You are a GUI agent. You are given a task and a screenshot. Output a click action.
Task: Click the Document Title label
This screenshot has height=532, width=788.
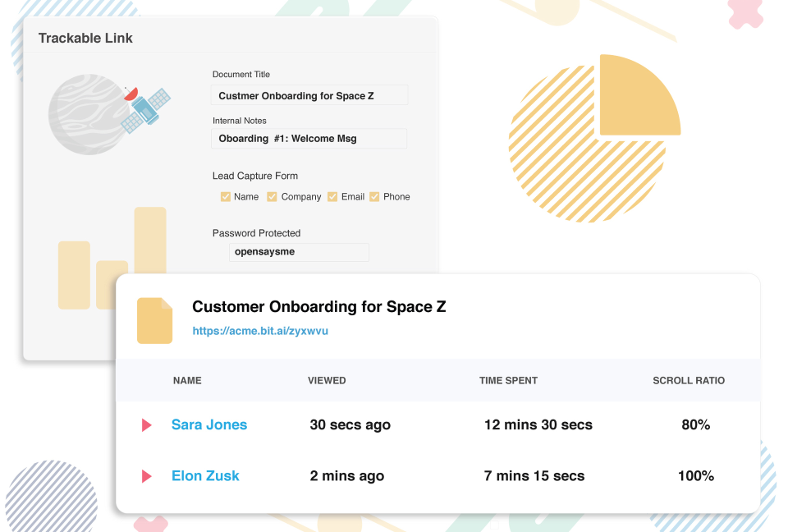tap(241, 75)
